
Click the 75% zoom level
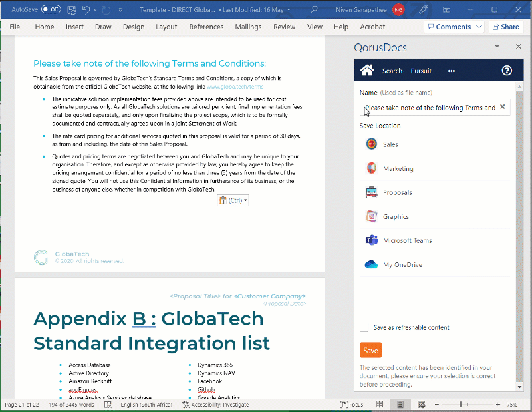(512, 405)
